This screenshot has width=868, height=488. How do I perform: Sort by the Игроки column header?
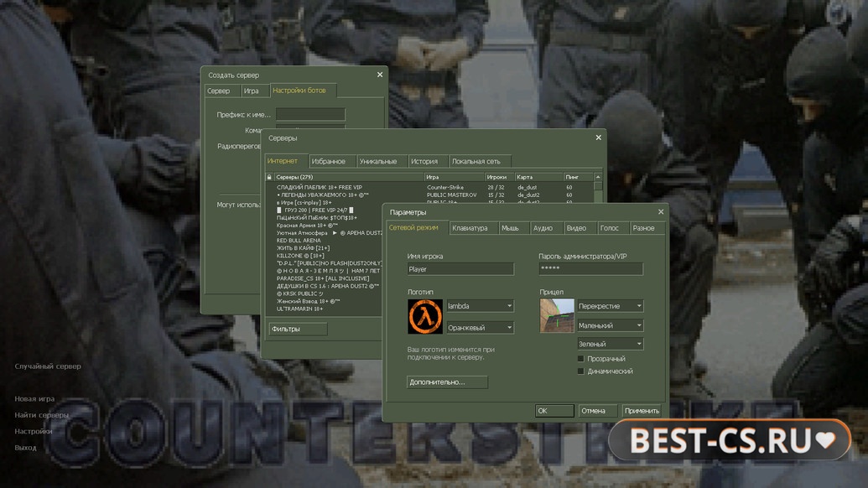[x=500, y=177]
